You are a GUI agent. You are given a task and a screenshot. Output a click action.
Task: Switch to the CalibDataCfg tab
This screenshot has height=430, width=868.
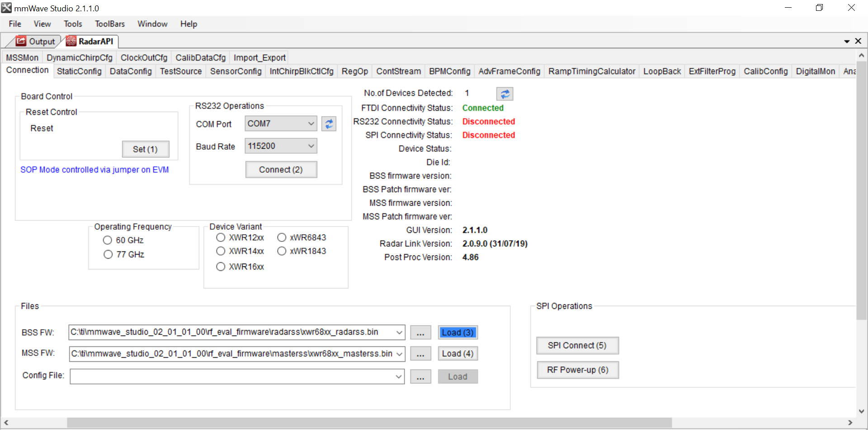pos(200,58)
